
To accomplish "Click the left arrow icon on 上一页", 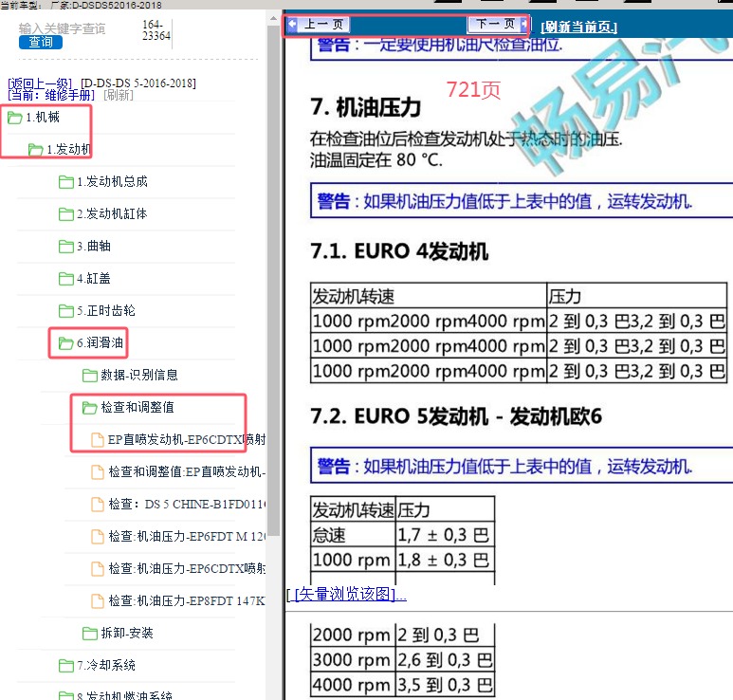I will click(x=293, y=25).
